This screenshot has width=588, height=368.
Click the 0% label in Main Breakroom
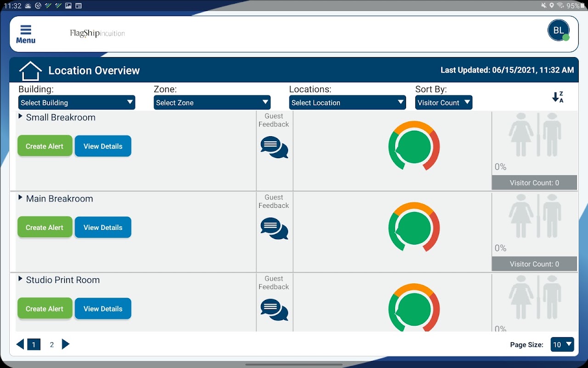point(500,248)
